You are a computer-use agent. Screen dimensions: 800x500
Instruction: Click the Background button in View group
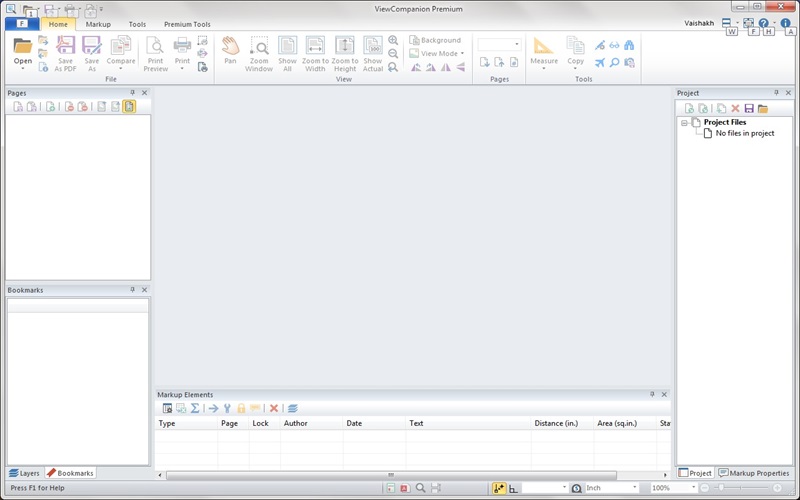(435, 40)
